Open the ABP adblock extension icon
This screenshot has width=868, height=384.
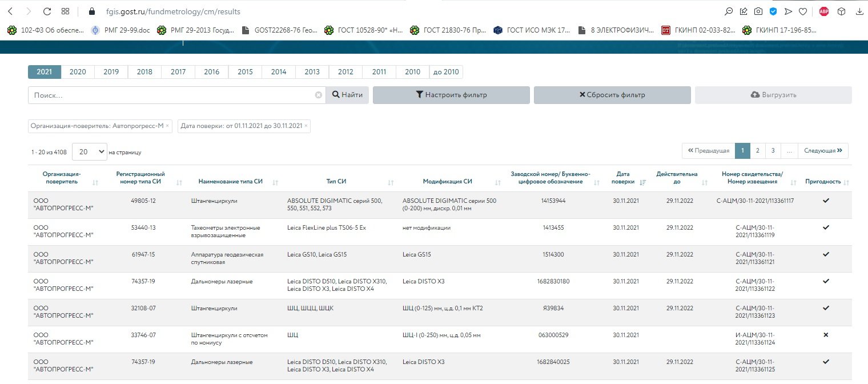(823, 11)
